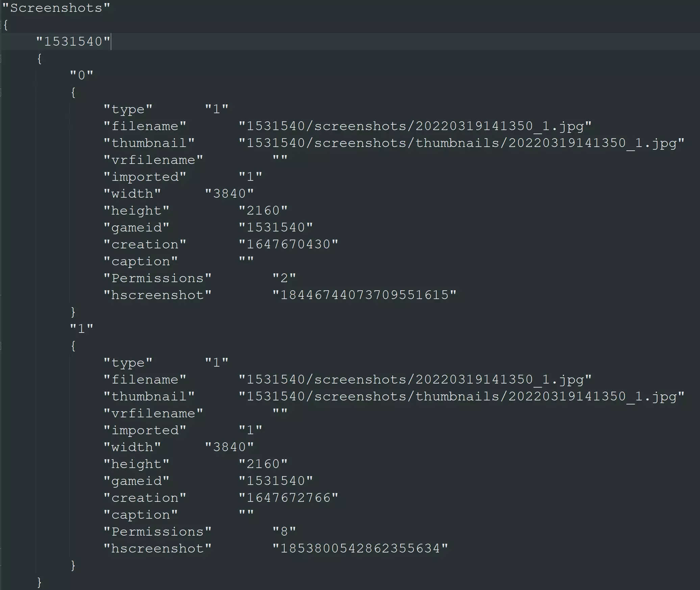Viewport: 700px width, 590px height.
Task: Place cursor on the highlighted "1531540" section key
Action: (x=73, y=42)
